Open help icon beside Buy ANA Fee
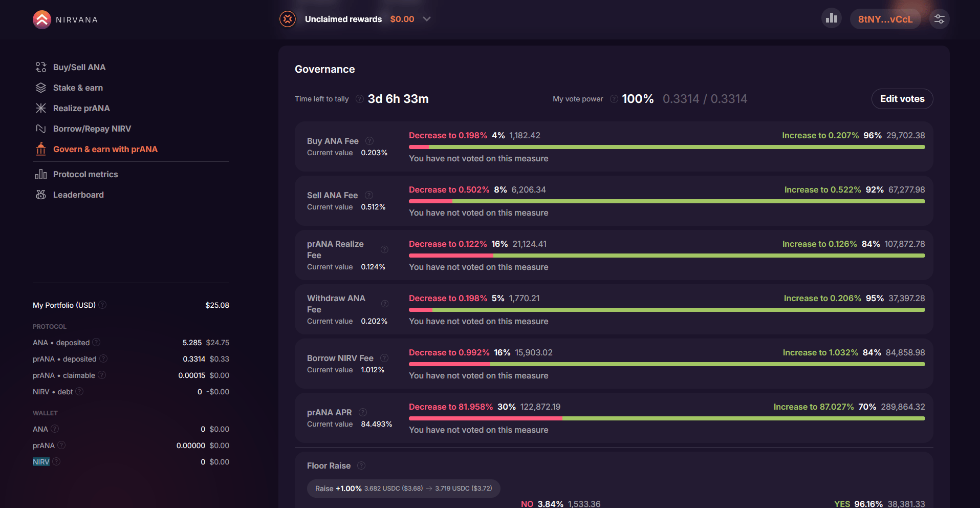The image size is (980, 508). coord(369,141)
